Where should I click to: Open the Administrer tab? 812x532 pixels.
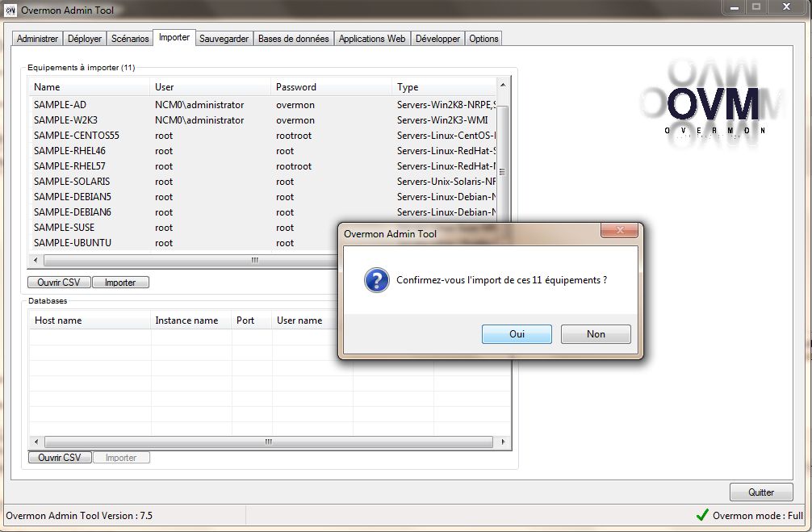click(x=37, y=39)
